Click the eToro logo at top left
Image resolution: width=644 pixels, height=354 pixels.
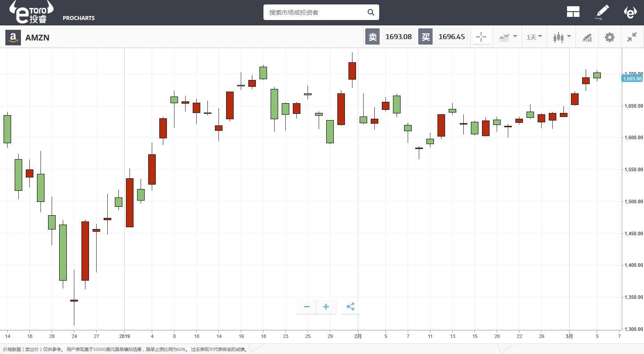pyautogui.click(x=31, y=12)
